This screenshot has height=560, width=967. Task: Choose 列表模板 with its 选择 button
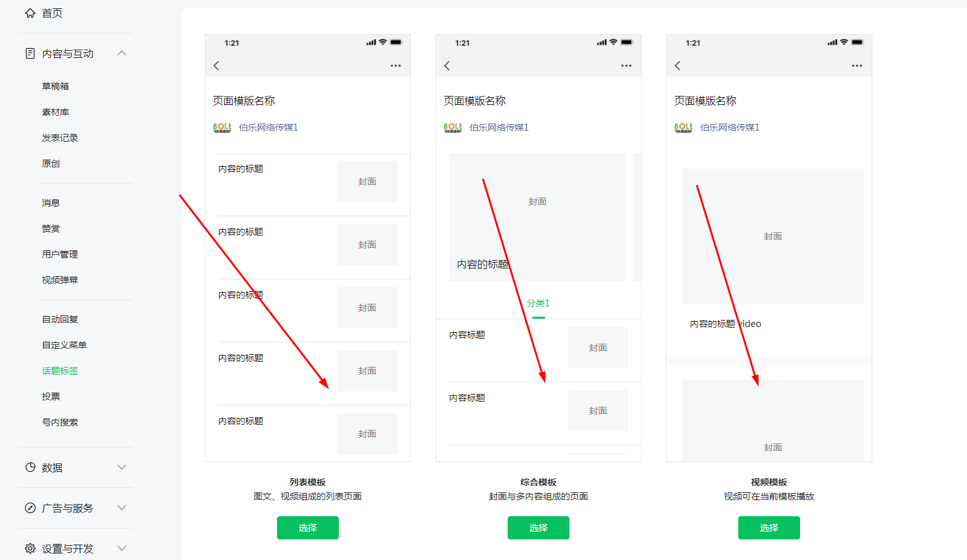click(x=308, y=528)
